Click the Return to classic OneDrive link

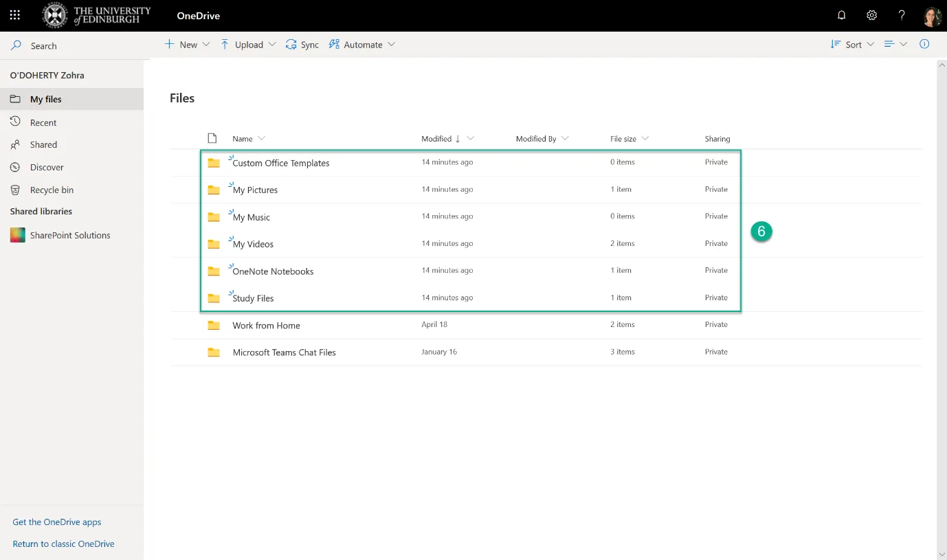click(63, 544)
